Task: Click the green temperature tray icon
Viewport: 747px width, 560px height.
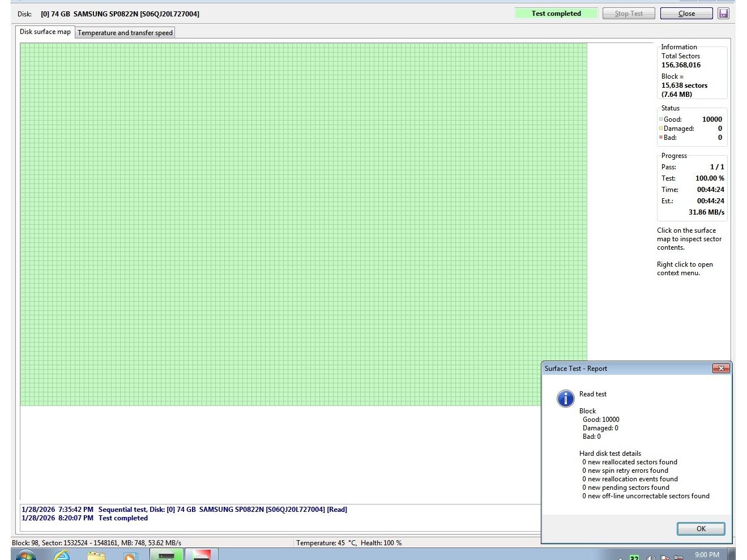Action: pos(634,558)
